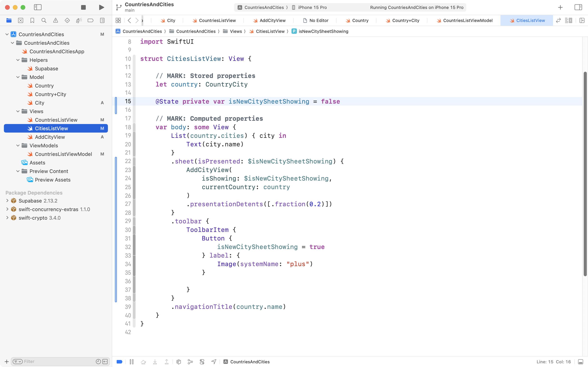Expand the Supabase package dependency

(x=7, y=200)
